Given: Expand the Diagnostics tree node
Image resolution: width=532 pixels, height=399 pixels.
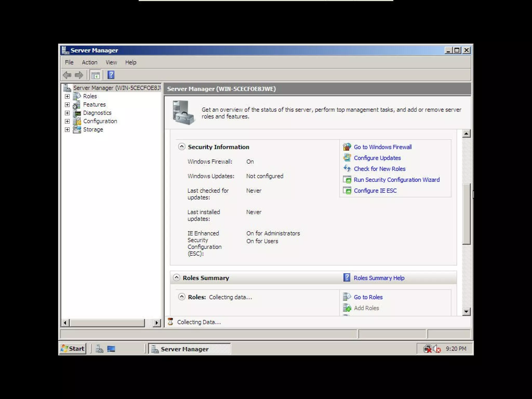Looking at the screenshot, I should click(x=67, y=113).
